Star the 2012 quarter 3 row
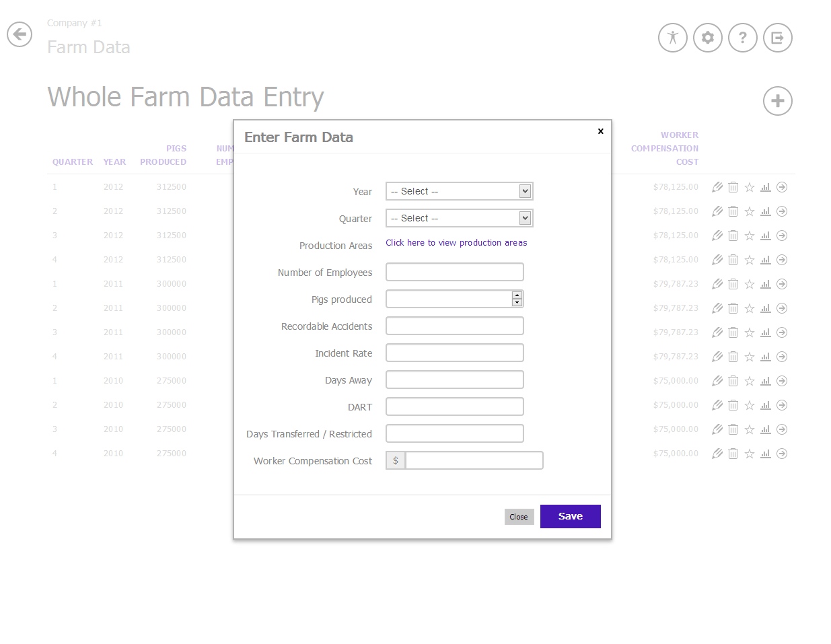 click(750, 236)
